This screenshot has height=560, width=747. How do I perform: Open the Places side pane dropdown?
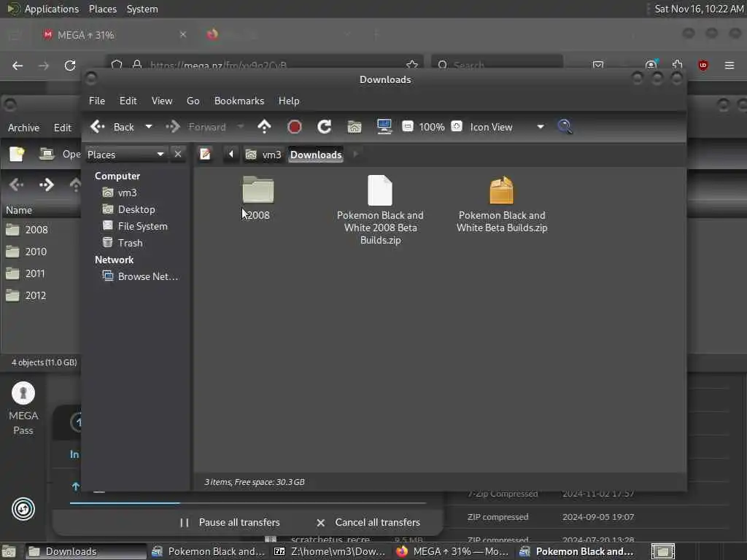point(126,155)
